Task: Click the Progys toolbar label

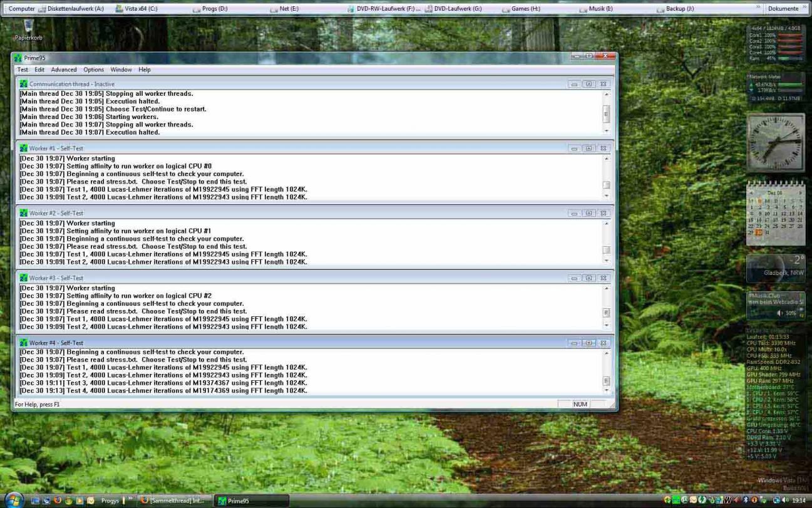Action: pyautogui.click(x=110, y=501)
